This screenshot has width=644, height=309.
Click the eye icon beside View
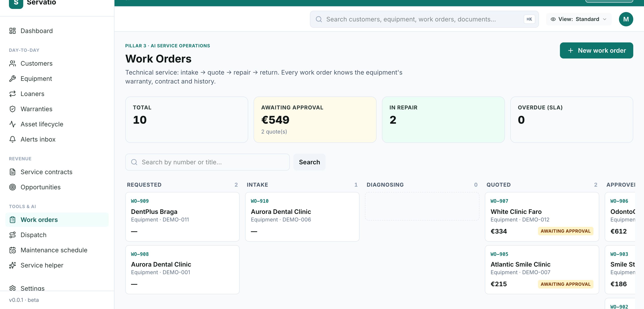(x=553, y=19)
